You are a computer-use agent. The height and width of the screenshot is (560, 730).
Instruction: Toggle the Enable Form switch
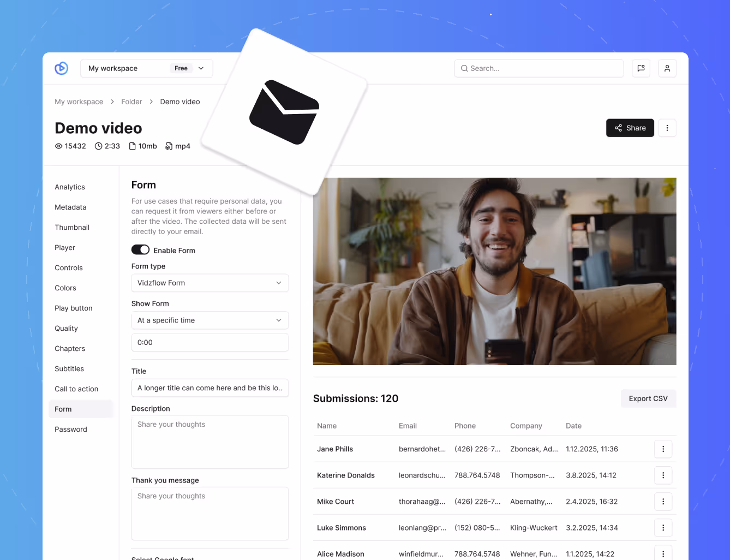[x=140, y=249]
